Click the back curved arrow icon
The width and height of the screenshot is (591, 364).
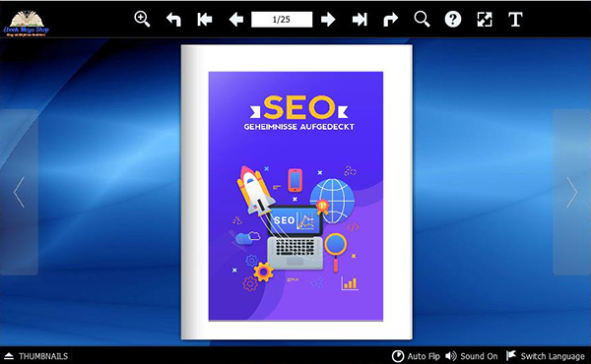pos(173,20)
